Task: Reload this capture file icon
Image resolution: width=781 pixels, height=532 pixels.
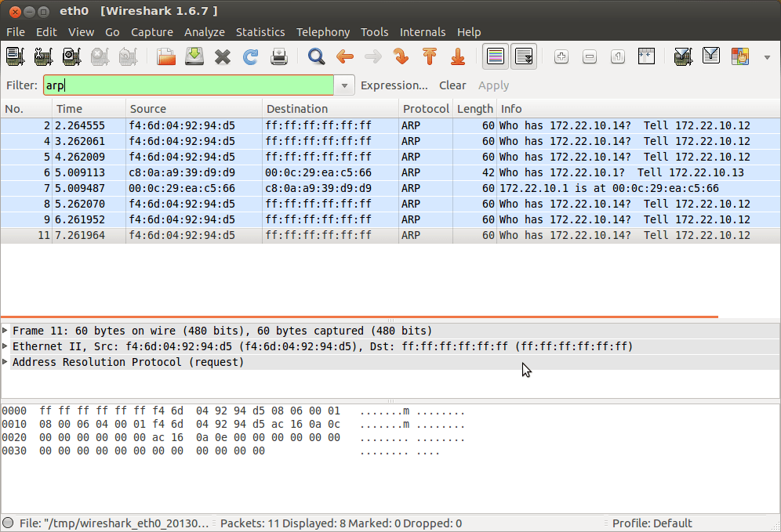Action: [x=251, y=56]
